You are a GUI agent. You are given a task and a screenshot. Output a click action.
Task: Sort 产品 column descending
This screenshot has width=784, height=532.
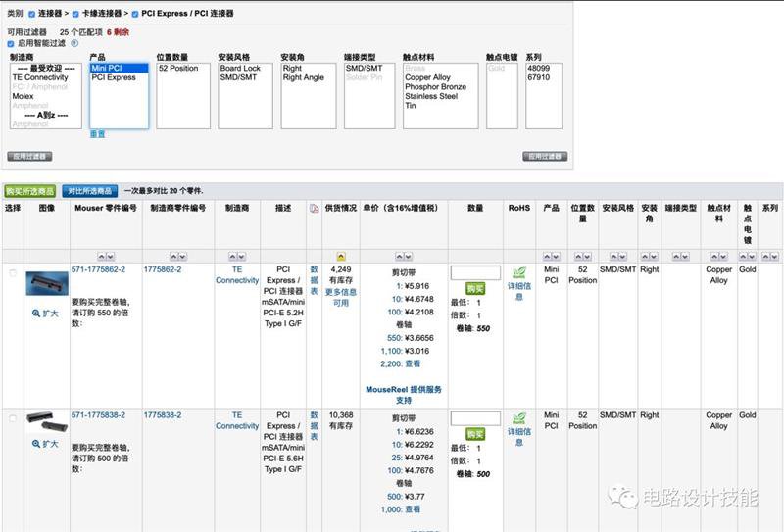tap(556, 257)
